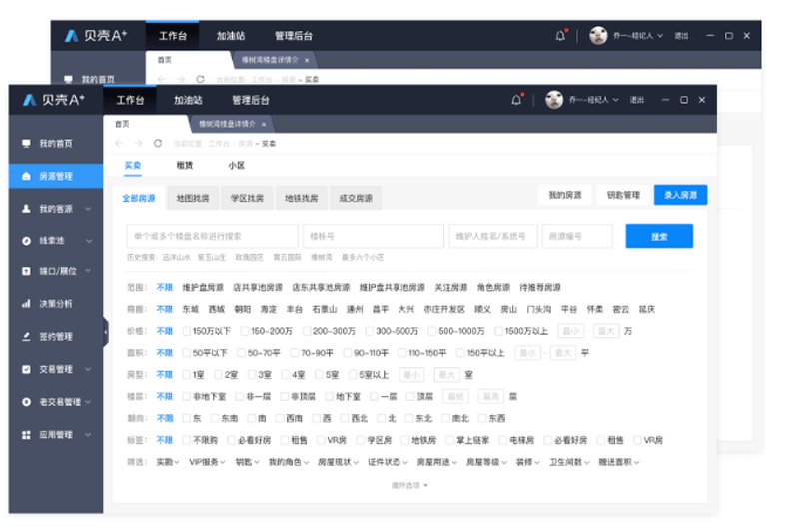Switch to the 地图找房 tab
Screen dimensions: 799x532
[x=192, y=198]
